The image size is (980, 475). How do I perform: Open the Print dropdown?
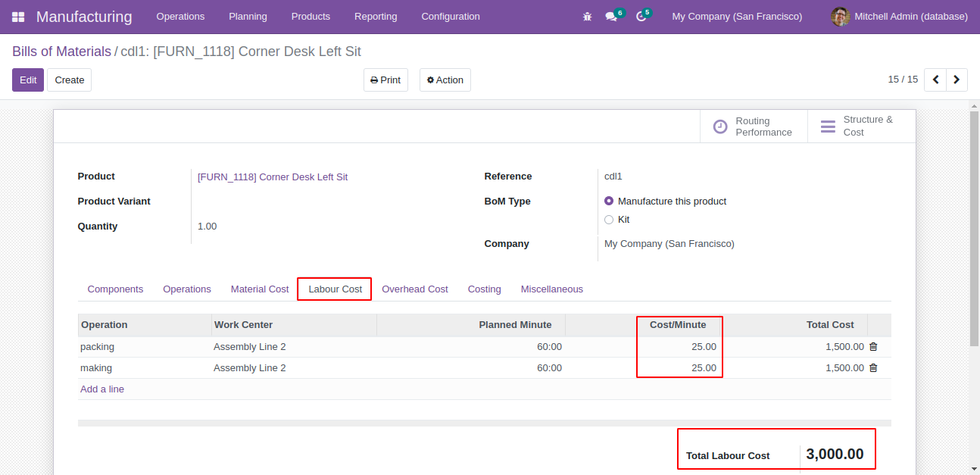click(x=385, y=80)
